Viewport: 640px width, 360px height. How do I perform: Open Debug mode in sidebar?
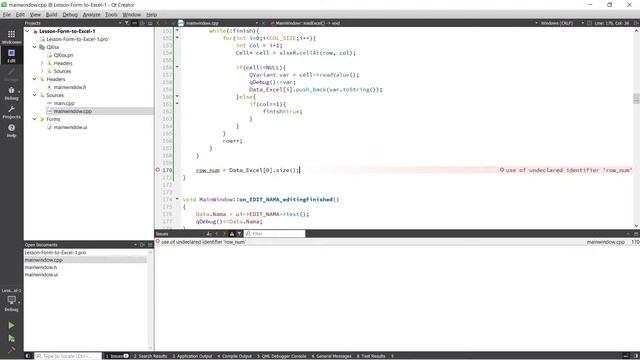tap(11, 93)
